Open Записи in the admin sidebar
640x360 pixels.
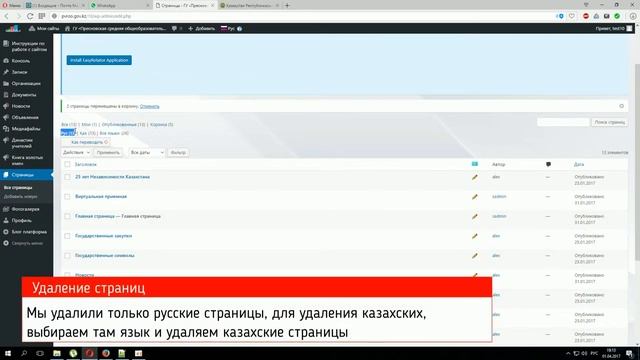[19, 72]
